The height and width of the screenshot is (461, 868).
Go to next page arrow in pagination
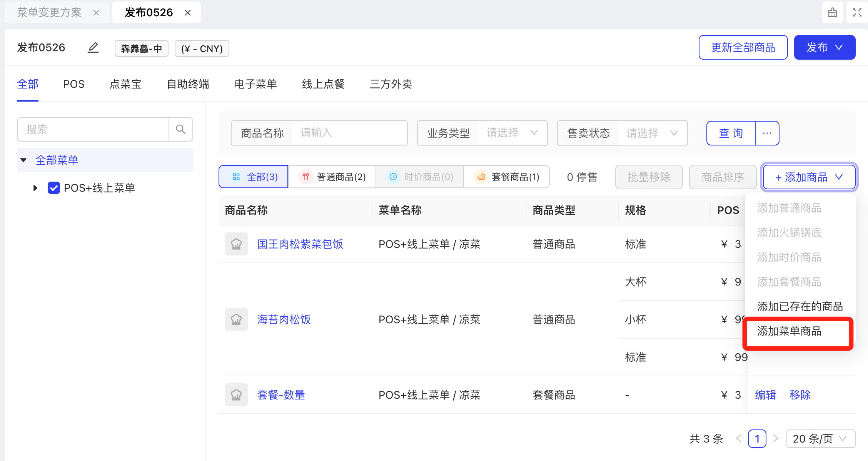coord(776,438)
